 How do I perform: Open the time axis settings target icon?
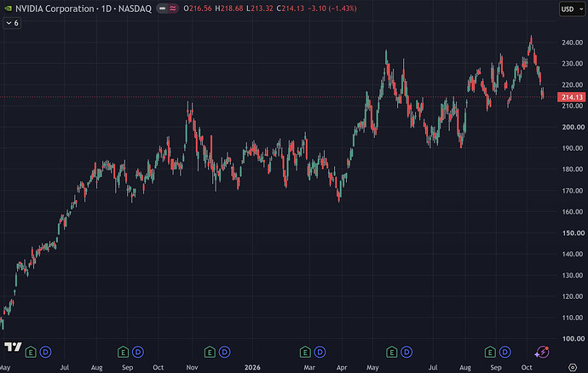click(x=573, y=367)
